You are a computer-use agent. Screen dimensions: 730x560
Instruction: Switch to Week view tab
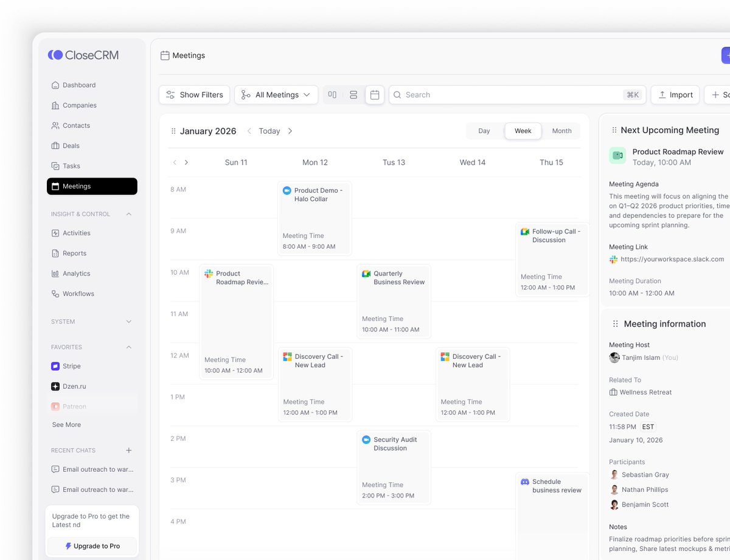[x=523, y=131]
